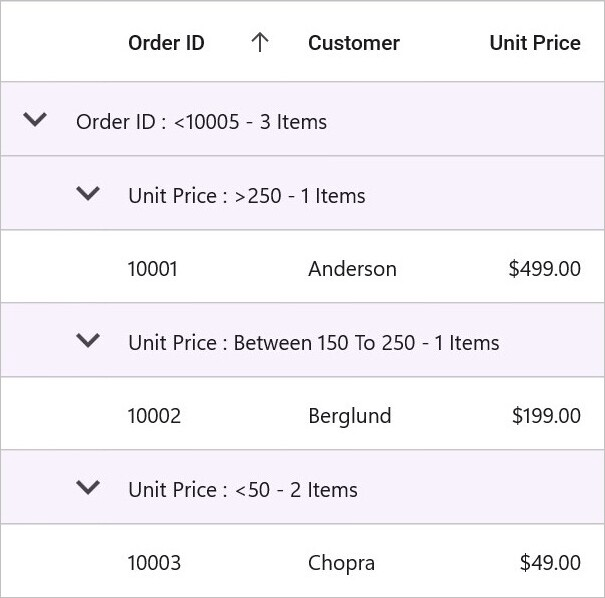
Task: Select the Chopra customer cell
Action: coord(341,563)
